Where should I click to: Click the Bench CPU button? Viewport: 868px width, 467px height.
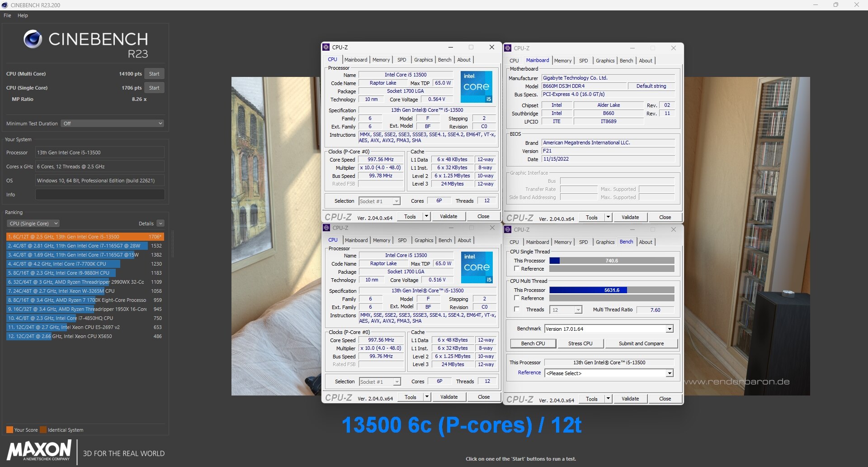pyautogui.click(x=533, y=343)
